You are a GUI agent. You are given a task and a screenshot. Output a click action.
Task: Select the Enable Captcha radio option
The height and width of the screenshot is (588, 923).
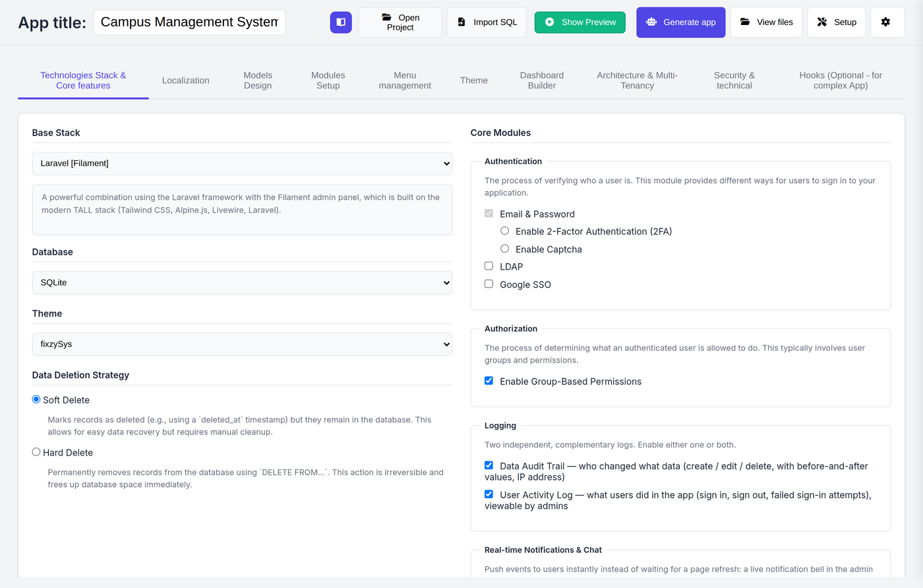[x=505, y=249]
